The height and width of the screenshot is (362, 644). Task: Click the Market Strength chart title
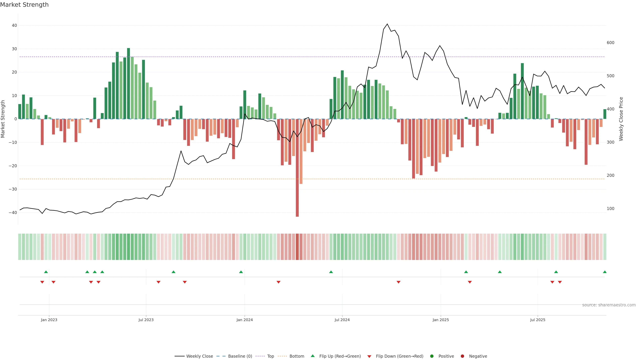point(24,5)
